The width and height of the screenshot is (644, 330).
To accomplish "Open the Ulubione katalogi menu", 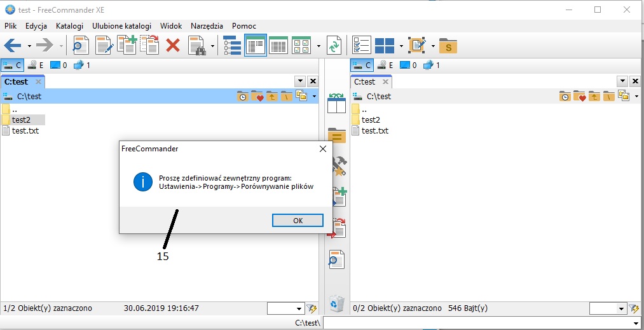I will tap(121, 26).
